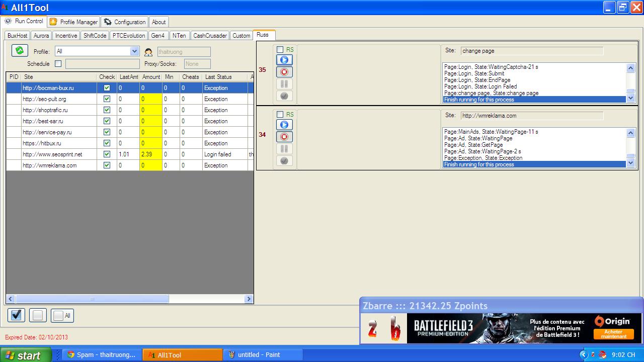Uncheck the service-pay.ru site checkbox
Screen dimensions: 644x362
(x=107, y=132)
